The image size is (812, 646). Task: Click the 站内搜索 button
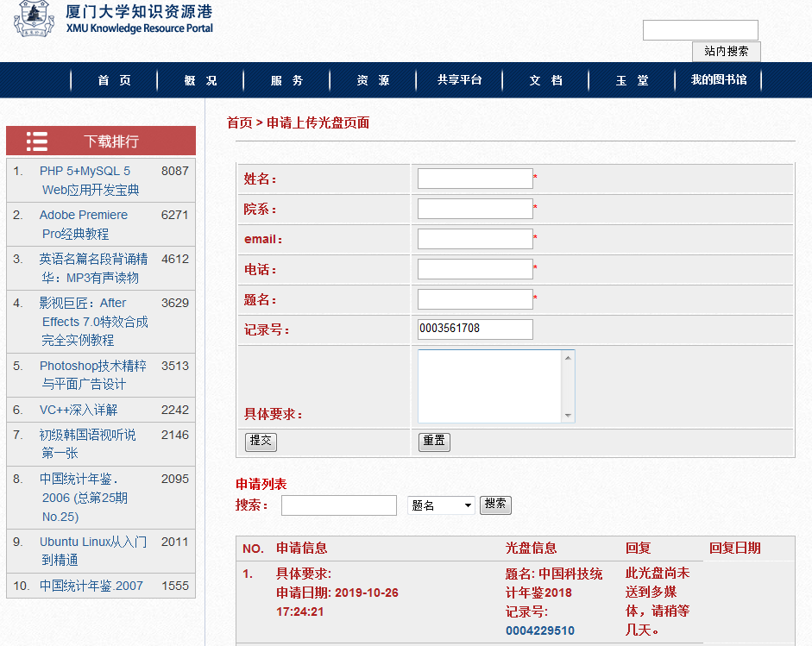click(x=726, y=52)
